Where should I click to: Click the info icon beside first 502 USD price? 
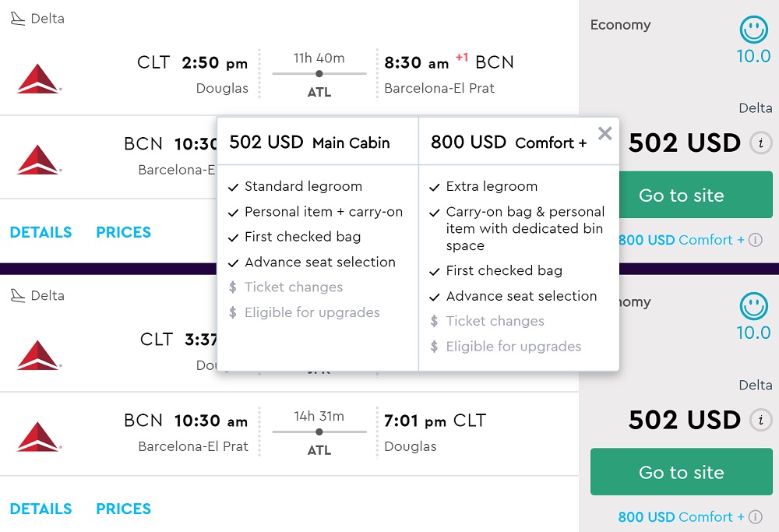pyautogui.click(x=760, y=143)
